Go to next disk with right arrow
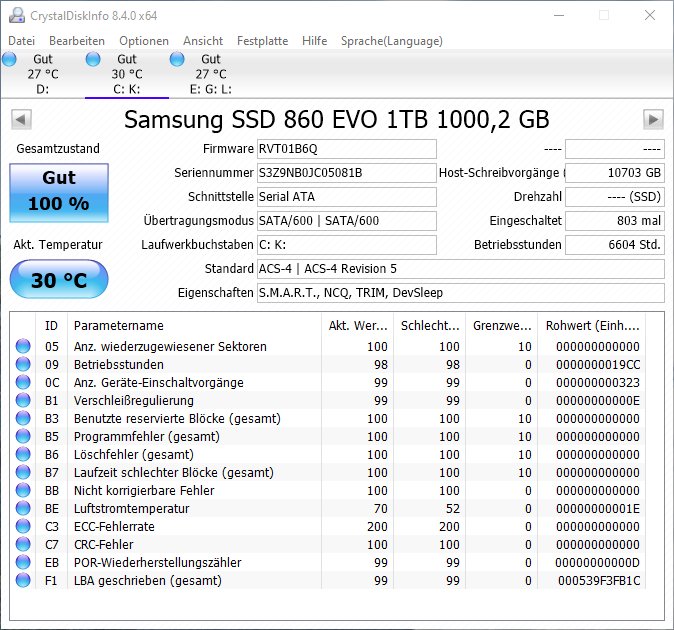 point(653,119)
